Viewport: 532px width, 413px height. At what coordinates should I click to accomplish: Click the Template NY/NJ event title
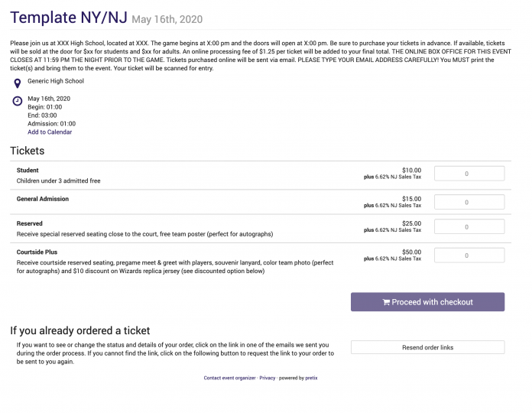[x=68, y=18]
